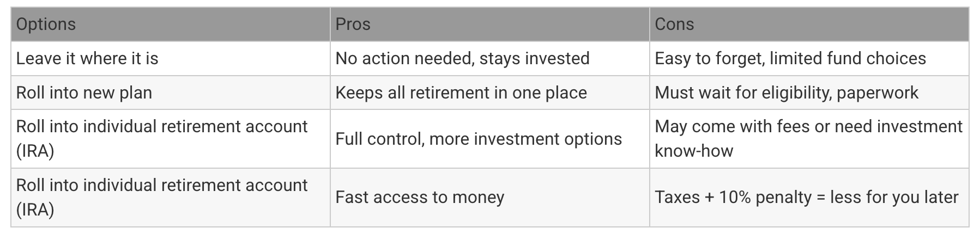Click the "less for you later" text
Screen dimensions: 980x234
894,197
